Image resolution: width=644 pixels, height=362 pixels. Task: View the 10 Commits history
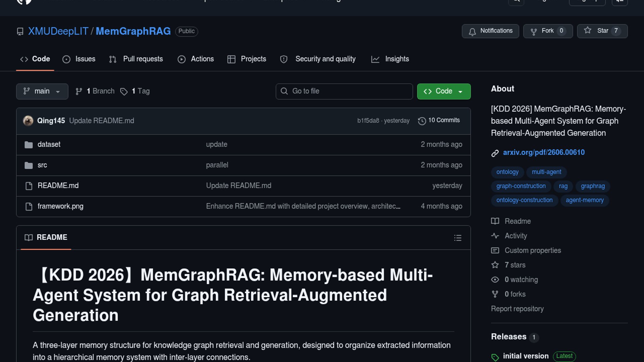pos(439,120)
